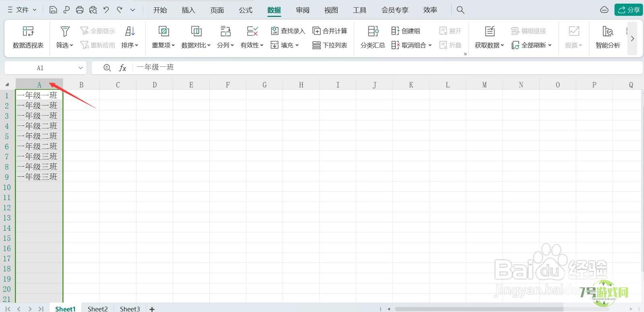
Task: Switch to Sheet2 tab
Action: tap(98, 309)
